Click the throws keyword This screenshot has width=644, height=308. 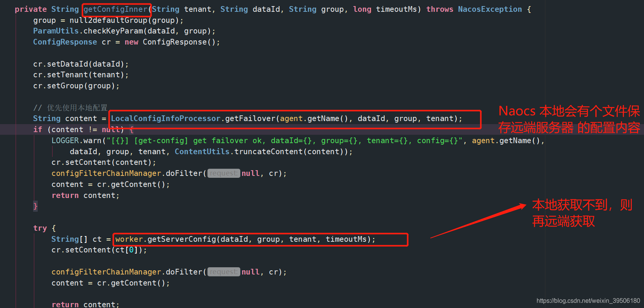coord(440,9)
